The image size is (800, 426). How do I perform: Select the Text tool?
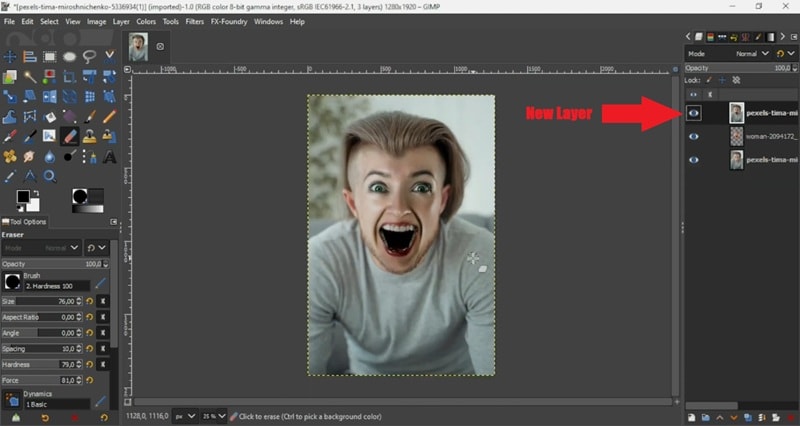pos(109,156)
